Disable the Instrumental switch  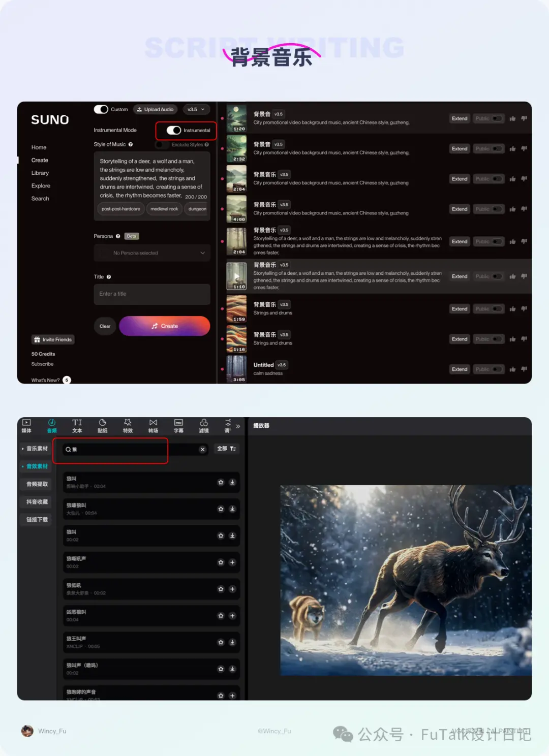(174, 130)
